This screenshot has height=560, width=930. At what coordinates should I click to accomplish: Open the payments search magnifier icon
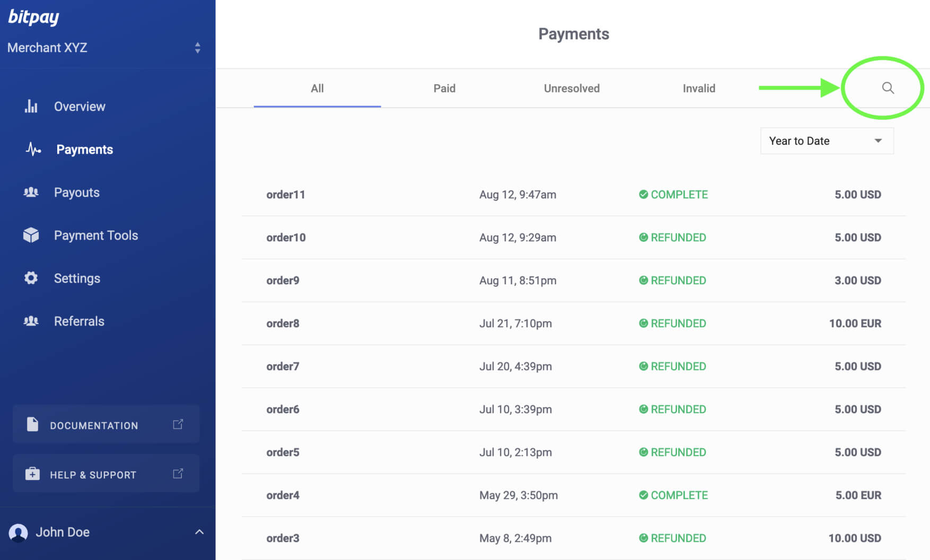[888, 88]
